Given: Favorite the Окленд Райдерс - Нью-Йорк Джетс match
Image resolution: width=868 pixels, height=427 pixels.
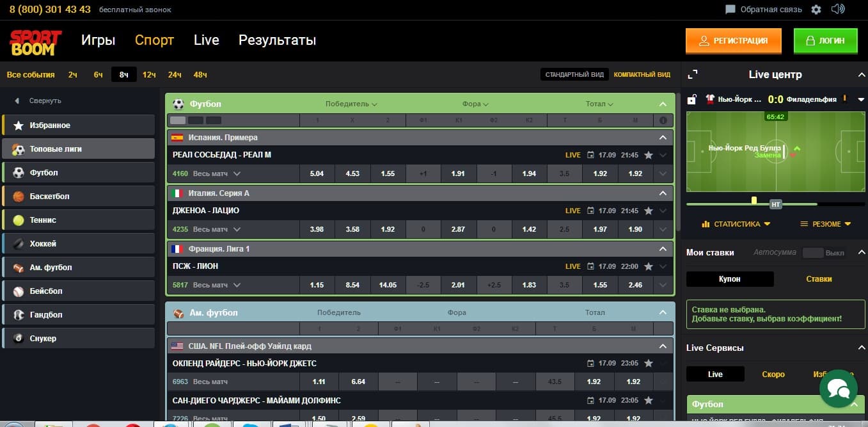Looking at the screenshot, I should pyautogui.click(x=648, y=364).
